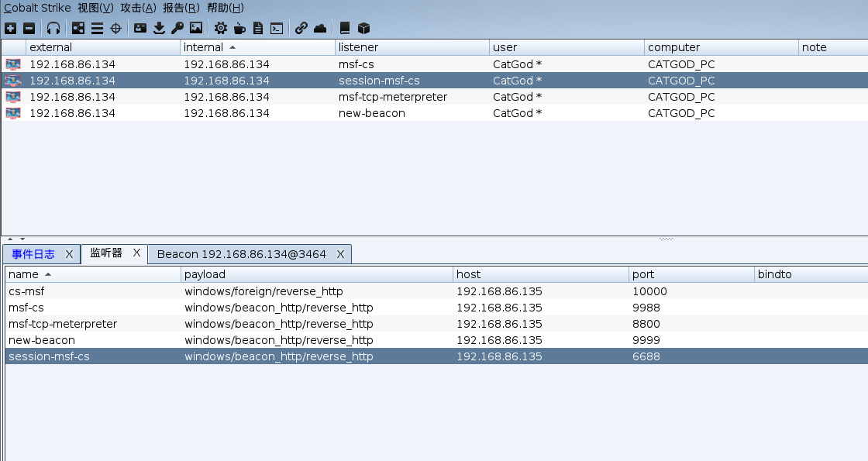Click the computer icon for the msf-cs session
Viewport: 868px width, 461px height.
tap(13, 64)
